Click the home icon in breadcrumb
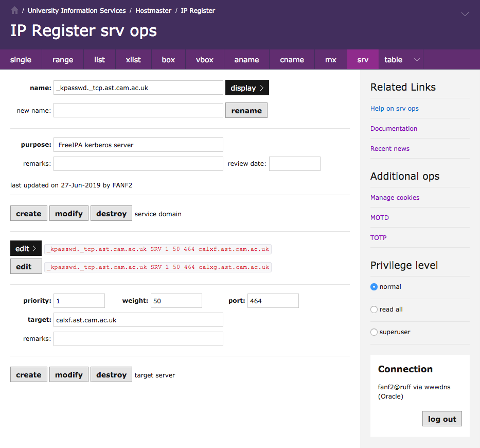This screenshot has width=480, height=448. [x=14, y=10]
